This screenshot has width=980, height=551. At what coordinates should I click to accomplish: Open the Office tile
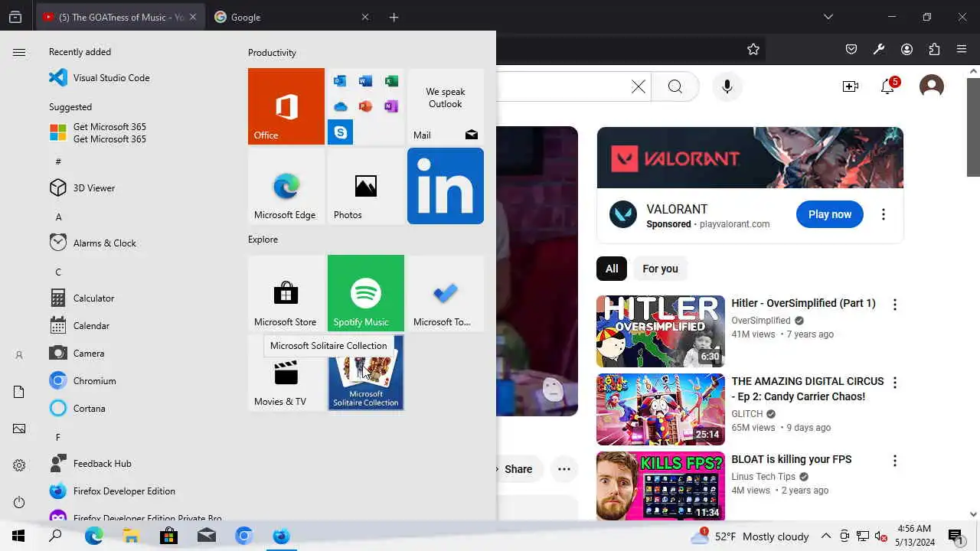coord(286,106)
